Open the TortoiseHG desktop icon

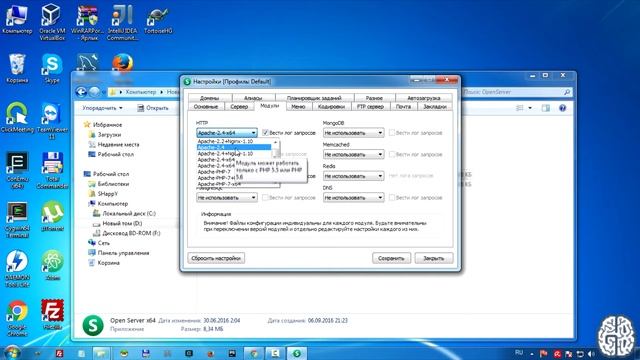click(x=158, y=19)
